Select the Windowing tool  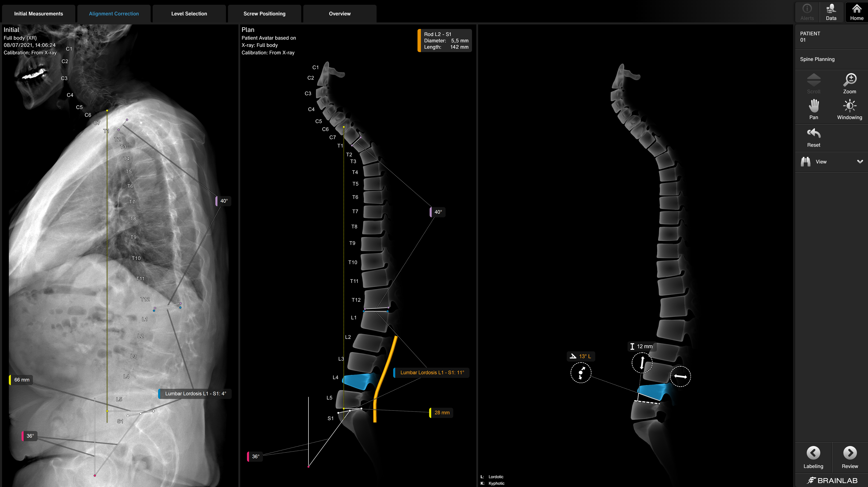point(849,109)
